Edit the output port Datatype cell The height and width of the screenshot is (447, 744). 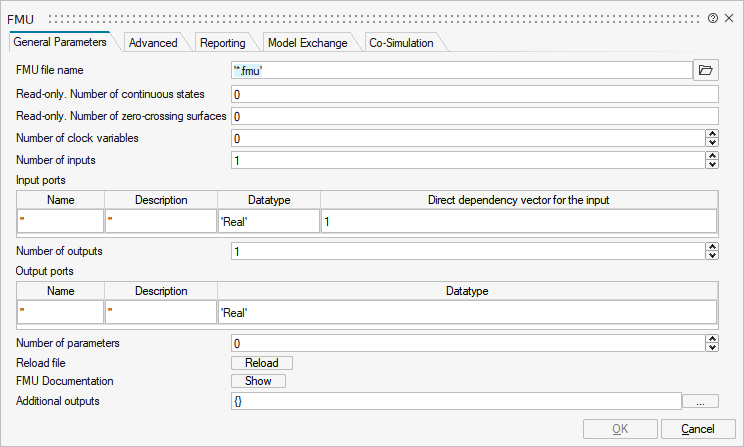467,312
